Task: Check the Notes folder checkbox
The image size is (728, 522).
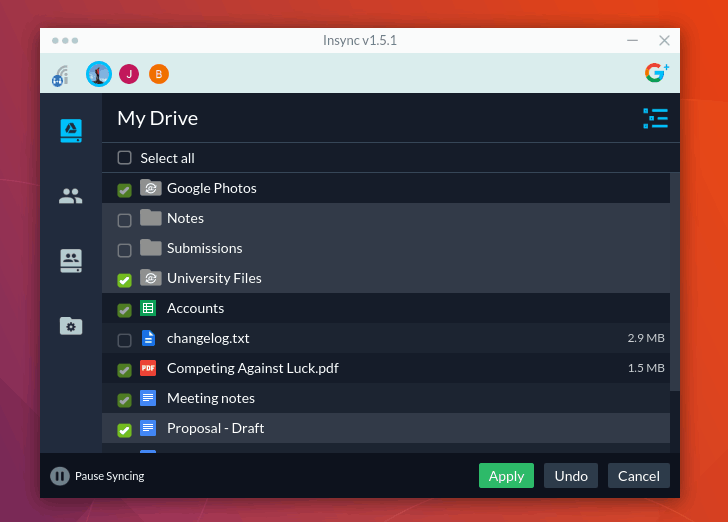Action: 124,220
